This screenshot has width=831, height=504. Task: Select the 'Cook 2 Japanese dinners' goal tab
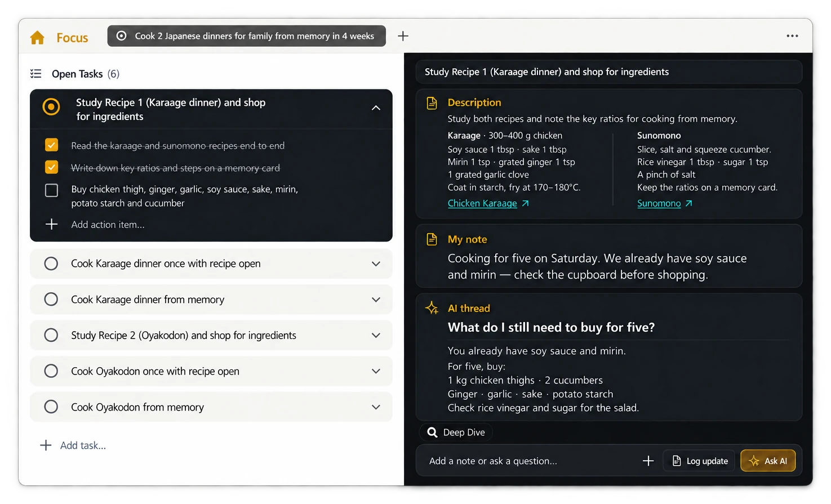[x=247, y=36]
